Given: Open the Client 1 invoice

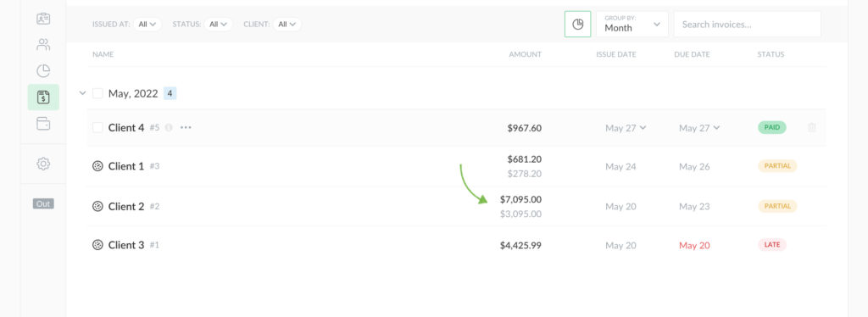Looking at the screenshot, I should pos(126,166).
